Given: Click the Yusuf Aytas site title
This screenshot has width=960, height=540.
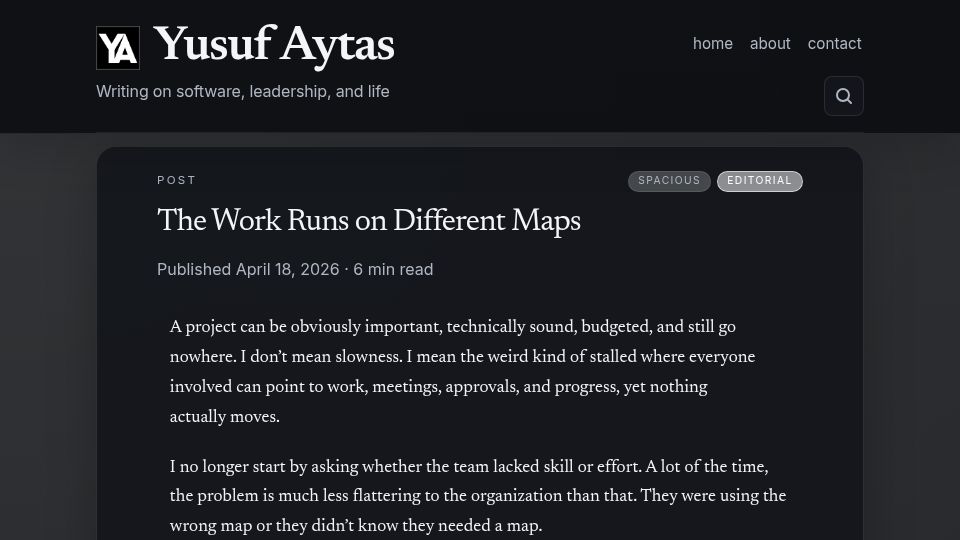Looking at the screenshot, I should [x=274, y=45].
